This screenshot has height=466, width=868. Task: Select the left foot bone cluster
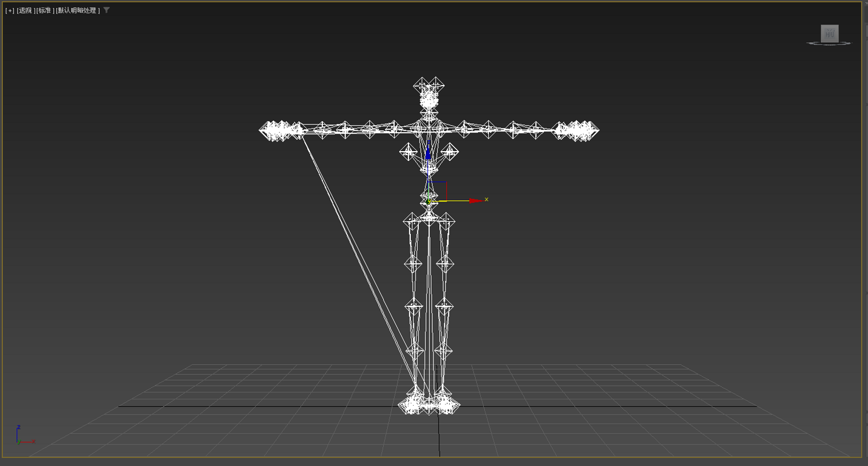tap(412, 401)
